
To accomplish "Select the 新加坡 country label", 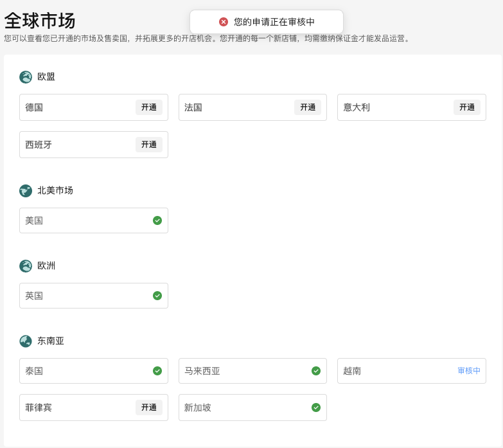I will [198, 408].
